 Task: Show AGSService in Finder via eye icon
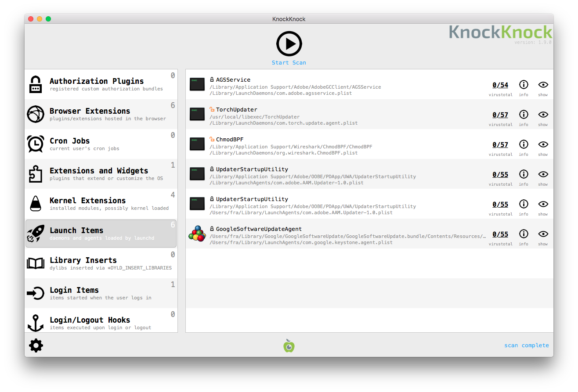point(543,85)
